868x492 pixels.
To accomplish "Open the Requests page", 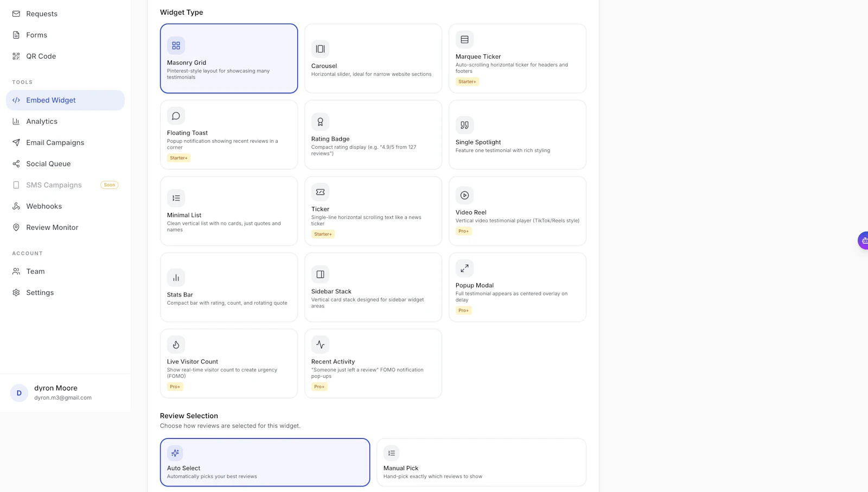I will [65, 14].
